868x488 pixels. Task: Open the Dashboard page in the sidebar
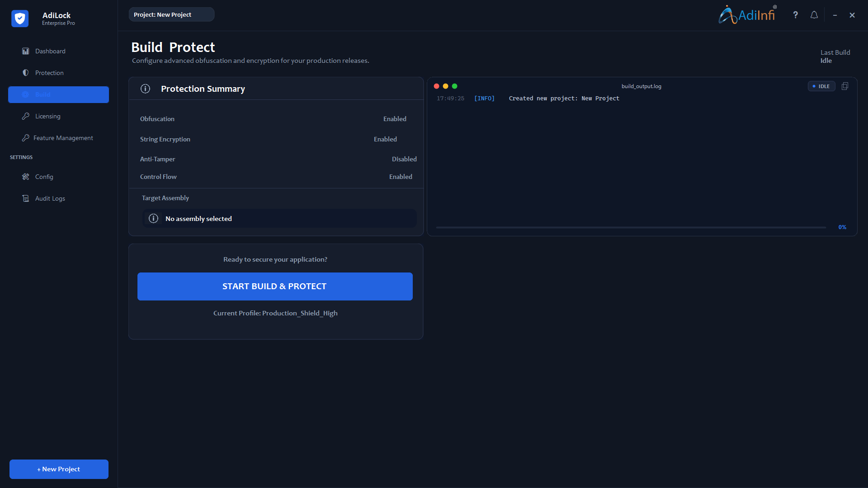click(x=50, y=51)
